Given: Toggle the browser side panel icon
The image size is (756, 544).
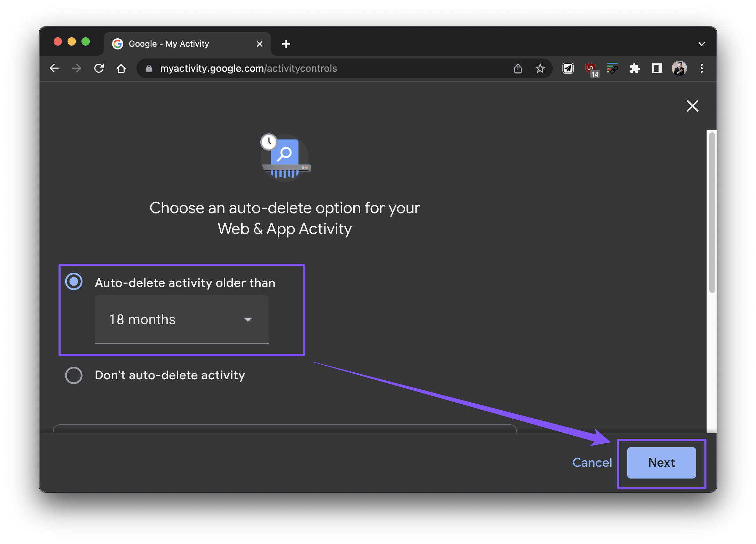Looking at the screenshot, I should point(656,68).
